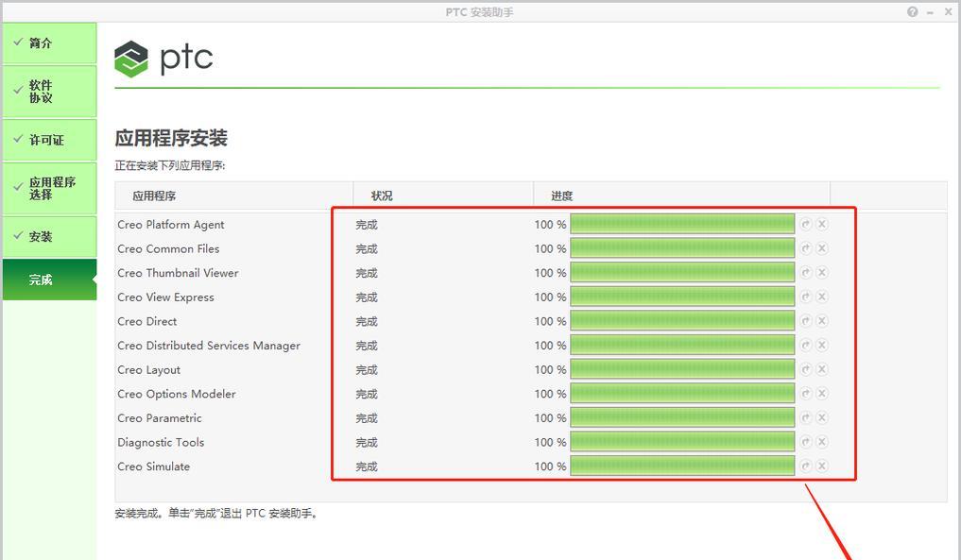Click the 完成 status of Creo Common Files
The image size is (961, 560).
point(367,248)
